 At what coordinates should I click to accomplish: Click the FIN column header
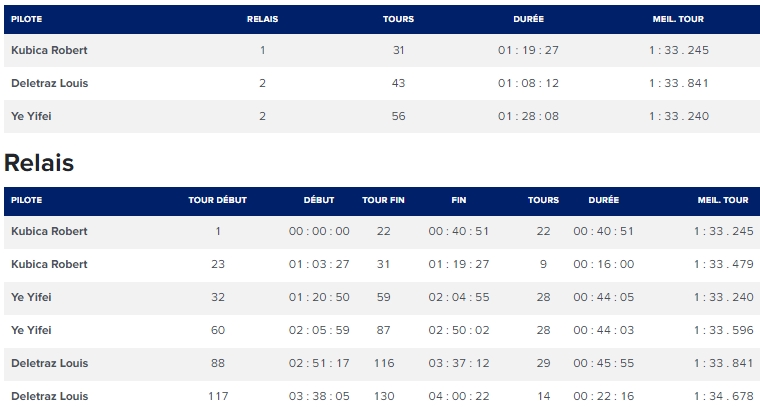[x=459, y=200]
